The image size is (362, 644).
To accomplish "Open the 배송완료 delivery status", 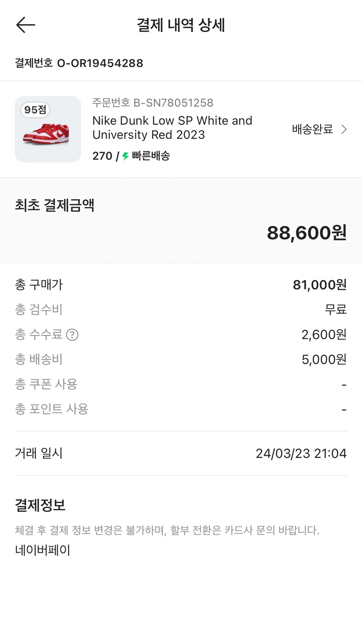I will pos(312,130).
